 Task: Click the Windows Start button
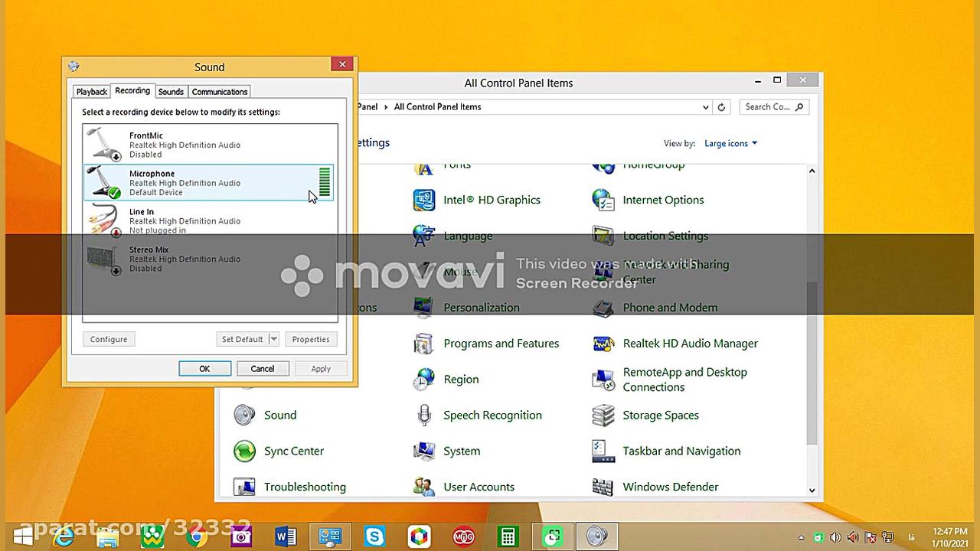pos(22,536)
